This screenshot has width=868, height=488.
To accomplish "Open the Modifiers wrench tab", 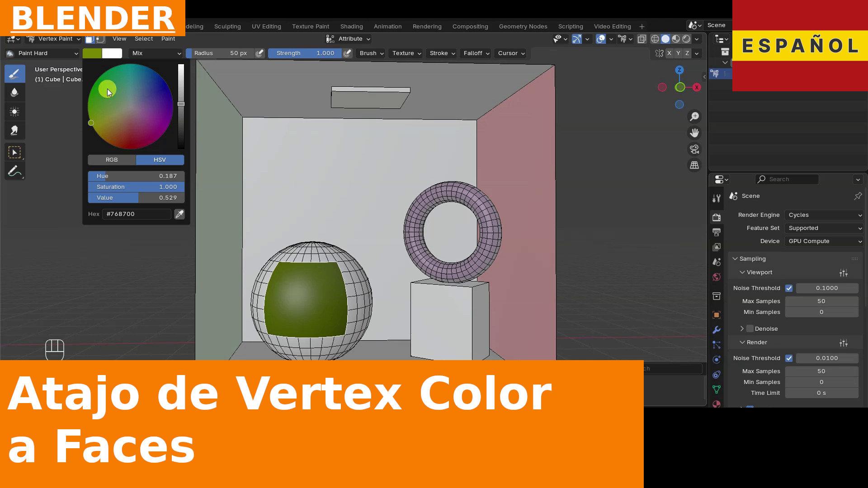I will (x=717, y=330).
